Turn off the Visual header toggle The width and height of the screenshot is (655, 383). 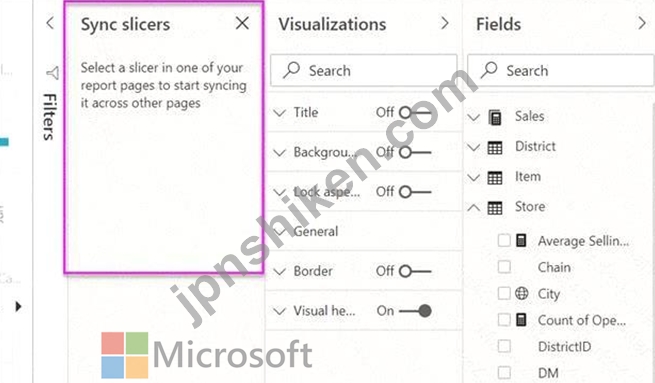pyautogui.click(x=415, y=311)
